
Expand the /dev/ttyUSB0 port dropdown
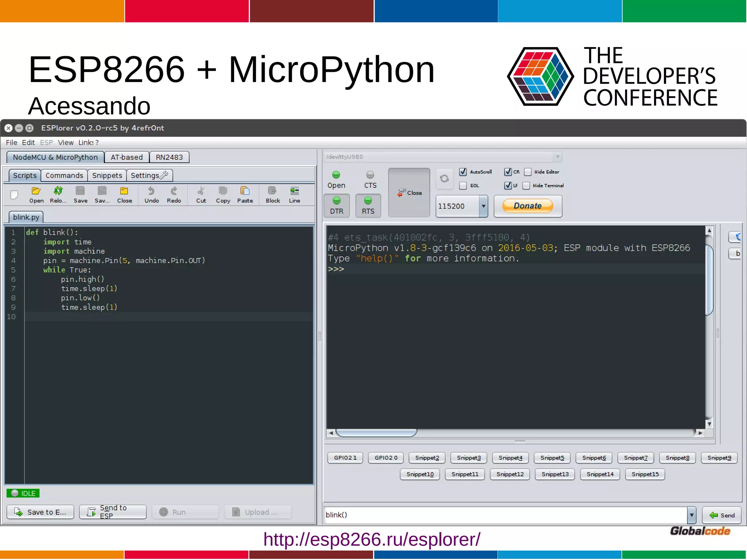[x=557, y=157]
